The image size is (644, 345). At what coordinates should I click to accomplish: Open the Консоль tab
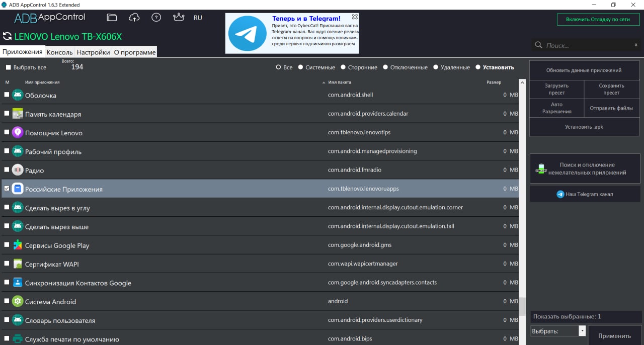click(x=60, y=52)
